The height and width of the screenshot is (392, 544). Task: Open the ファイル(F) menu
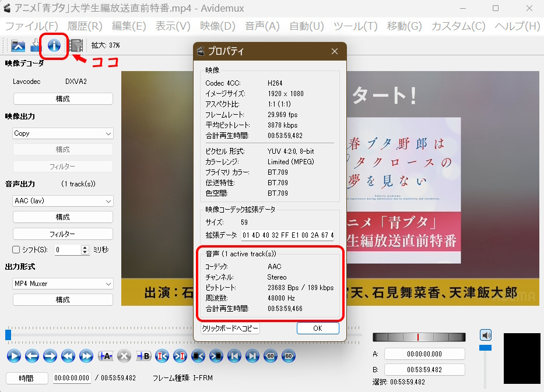click(x=31, y=26)
